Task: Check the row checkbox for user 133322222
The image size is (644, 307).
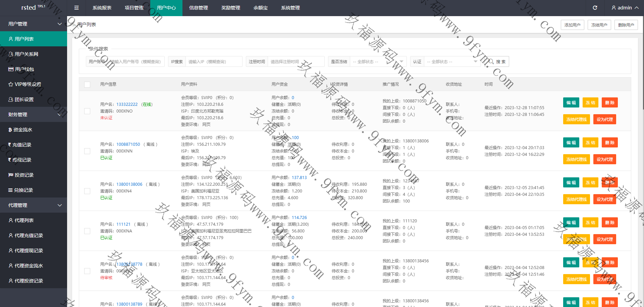Action: point(87,111)
